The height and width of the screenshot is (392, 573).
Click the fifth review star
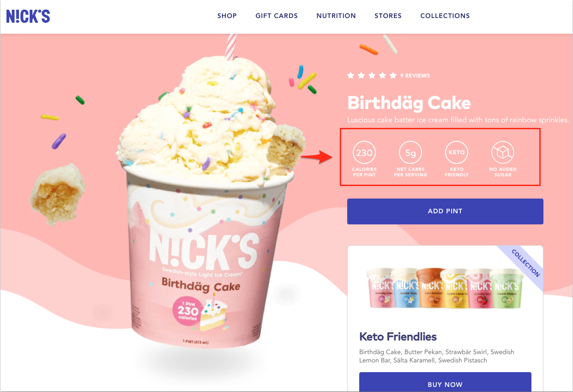(x=393, y=75)
